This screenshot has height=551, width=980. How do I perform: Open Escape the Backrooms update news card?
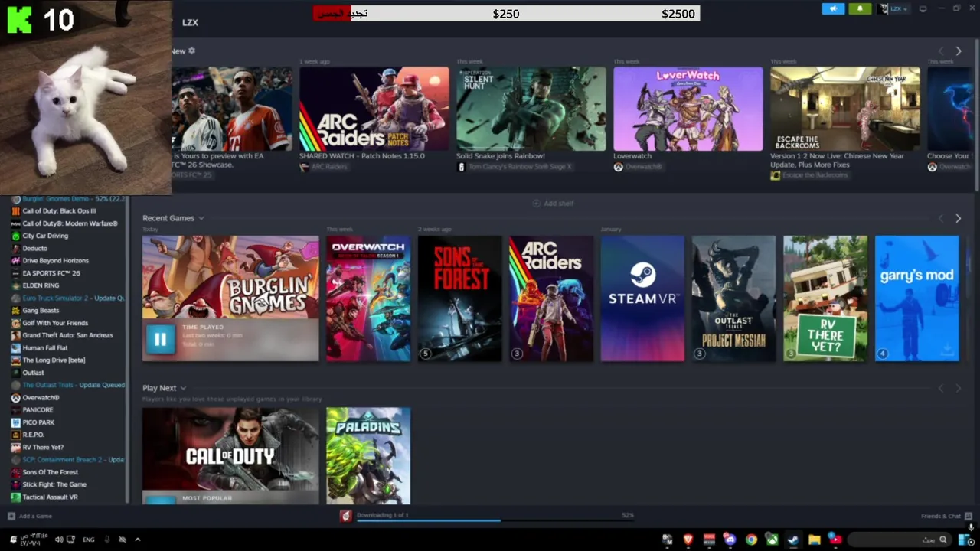(x=844, y=109)
